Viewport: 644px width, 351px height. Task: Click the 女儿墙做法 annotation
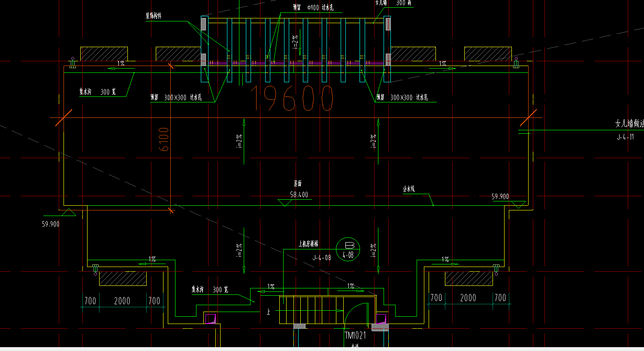629,124
